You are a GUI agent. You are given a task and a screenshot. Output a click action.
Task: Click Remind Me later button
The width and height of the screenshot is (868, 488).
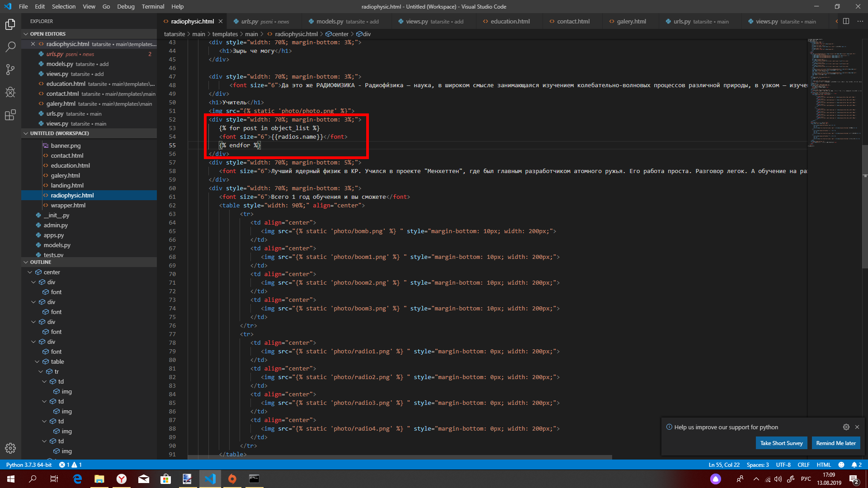pos(835,443)
